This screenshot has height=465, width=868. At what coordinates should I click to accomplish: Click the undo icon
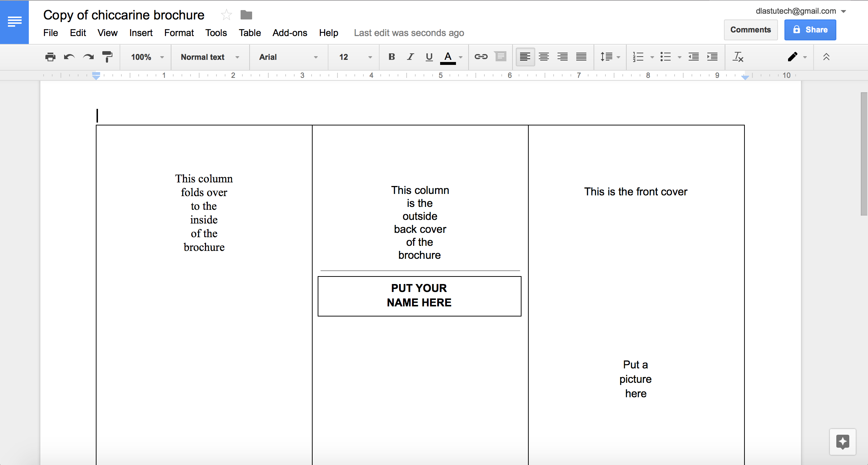69,57
